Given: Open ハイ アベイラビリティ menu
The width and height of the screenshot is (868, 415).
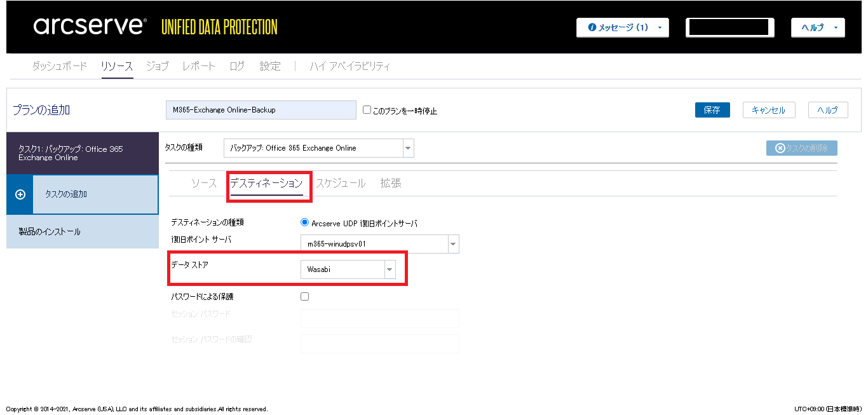Looking at the screenshot, I should click(350, 66).
